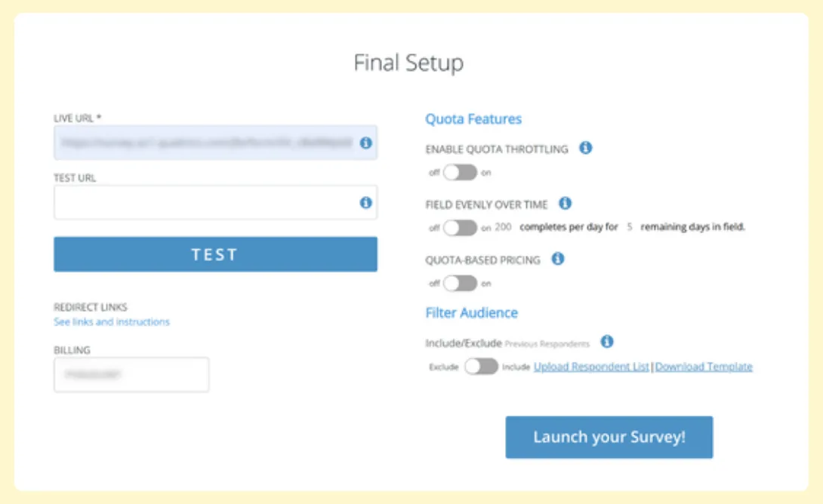Click the info icon beside Live URL
The width and height of the screenshot is (823, 504).
[x=367, y=143]
